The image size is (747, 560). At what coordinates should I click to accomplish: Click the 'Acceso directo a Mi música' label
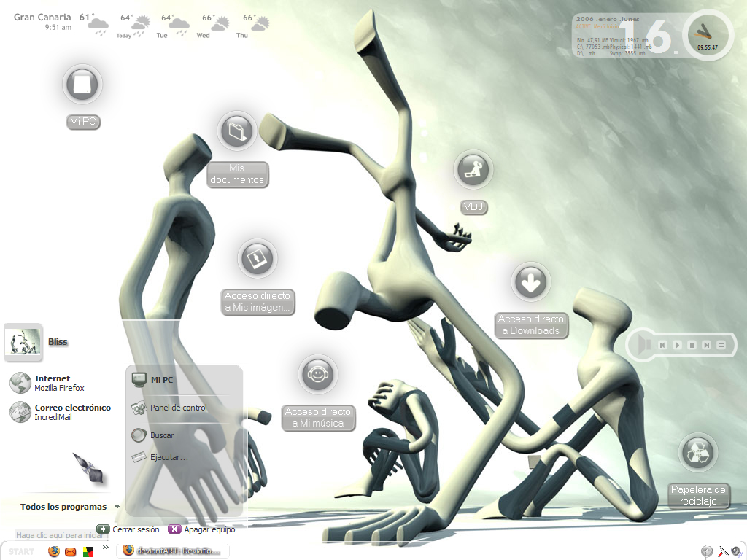coord(318,417)
